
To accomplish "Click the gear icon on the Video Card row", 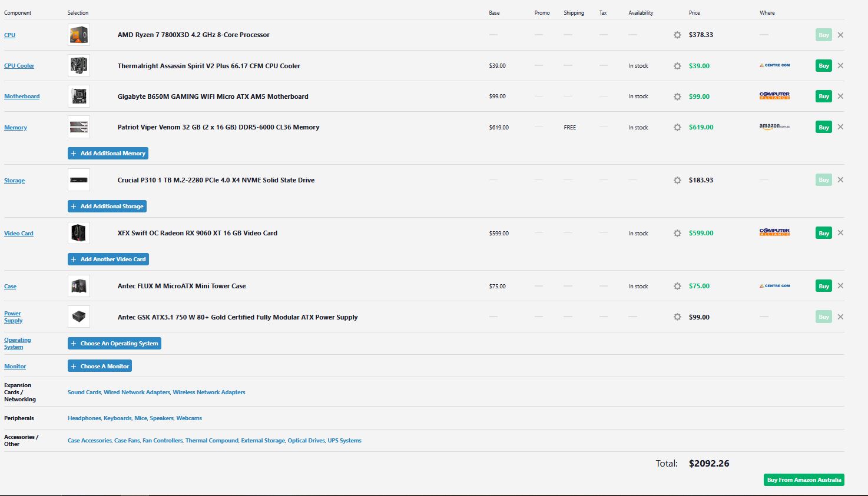I will (x=677, y=233).
